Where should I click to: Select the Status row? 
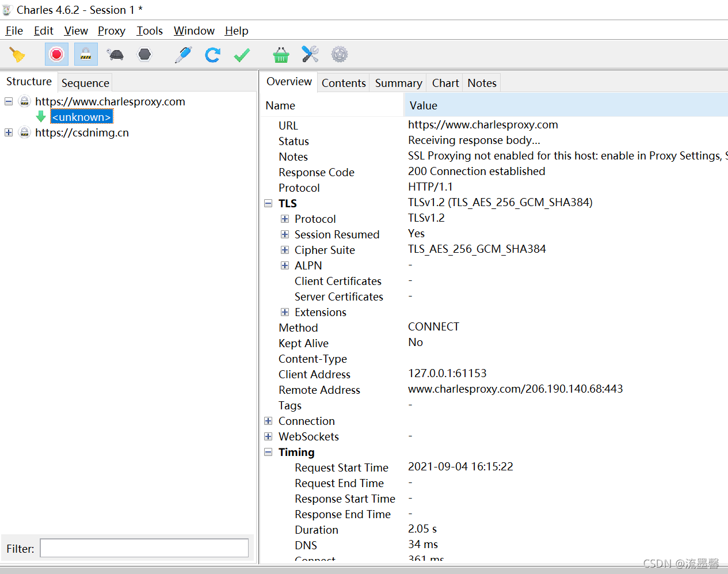(494, 141)
